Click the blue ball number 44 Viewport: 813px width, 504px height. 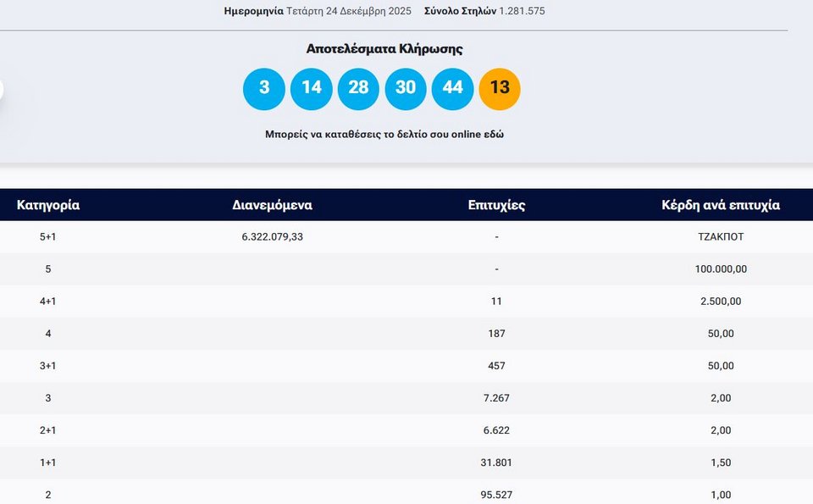click(452, 89)
